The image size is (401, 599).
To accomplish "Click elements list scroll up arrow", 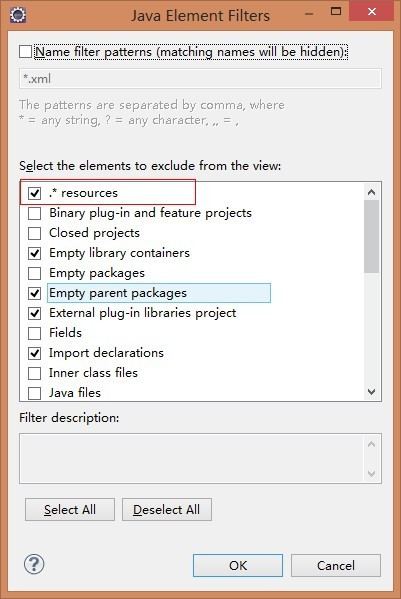I will [372, 192].
